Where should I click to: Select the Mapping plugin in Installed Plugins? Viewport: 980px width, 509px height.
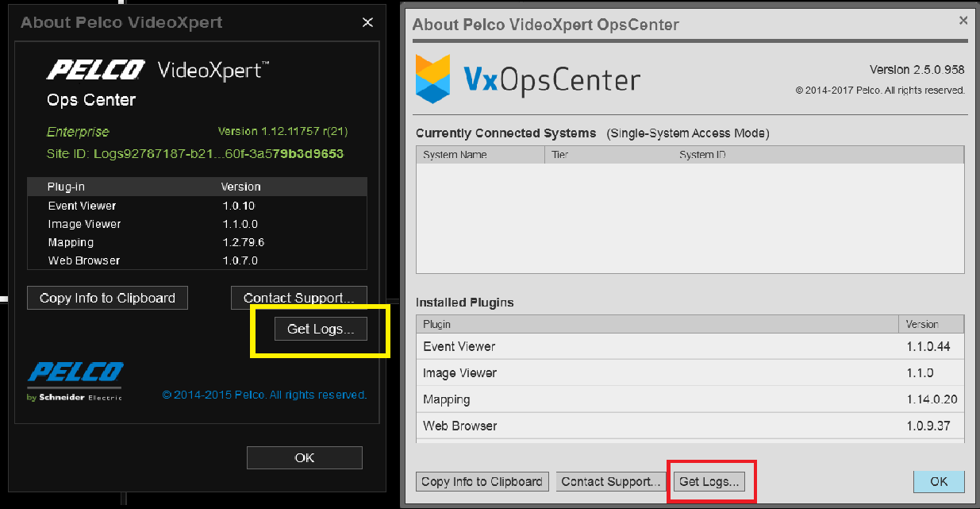[x=446, y=399]
